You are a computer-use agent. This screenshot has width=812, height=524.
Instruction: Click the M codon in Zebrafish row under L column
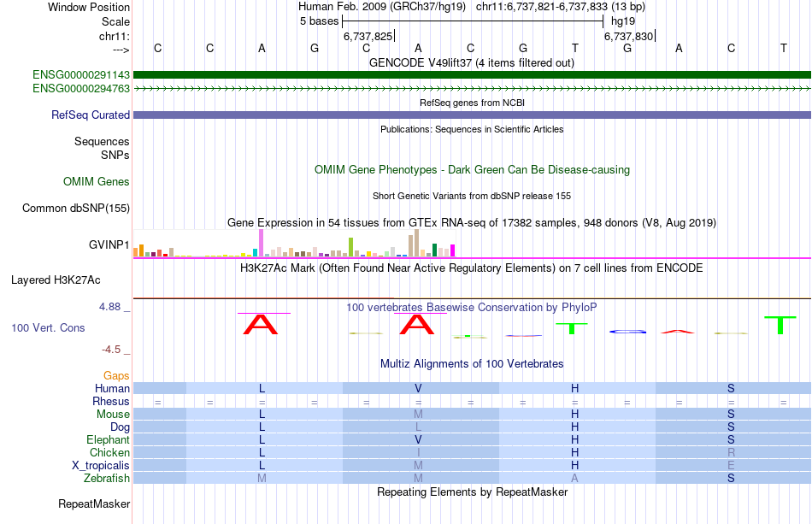coord(262,478)
